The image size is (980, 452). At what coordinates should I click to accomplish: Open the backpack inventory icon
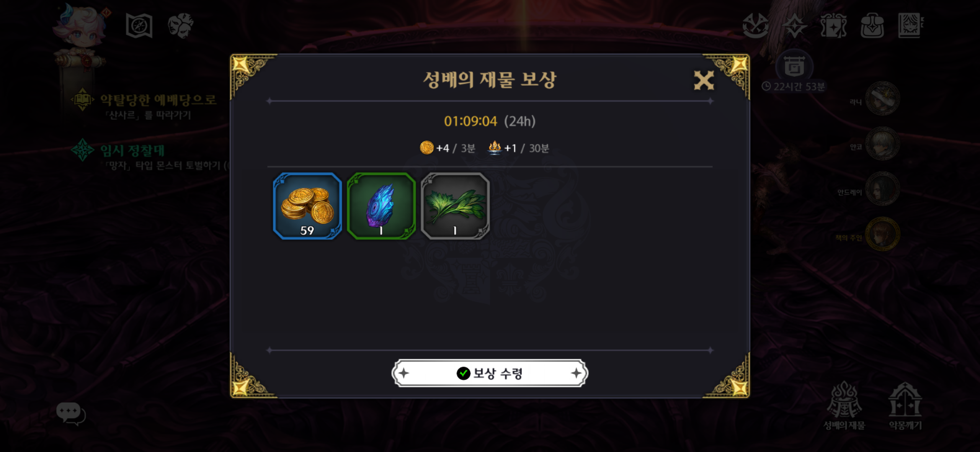(x=872, y=26)
